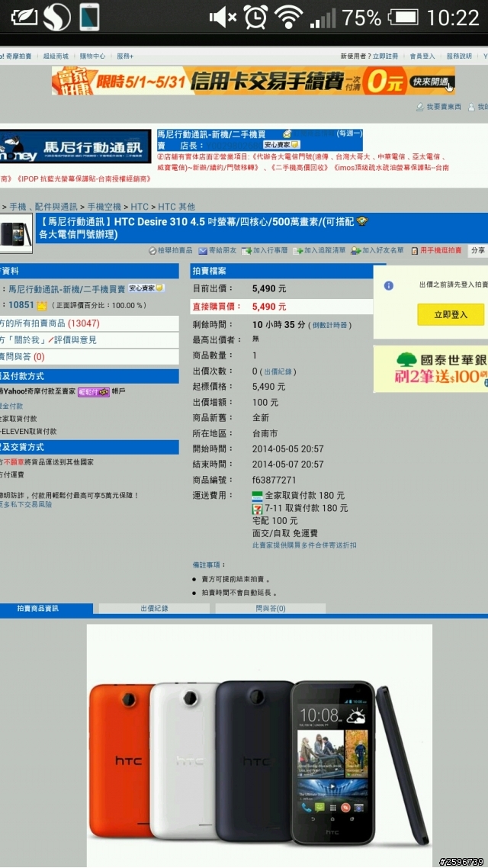The height and width of the screenshot is (868, 488).
Task: Click the report item (檢舉拍賣品) icon
Action: pos(152,251)
